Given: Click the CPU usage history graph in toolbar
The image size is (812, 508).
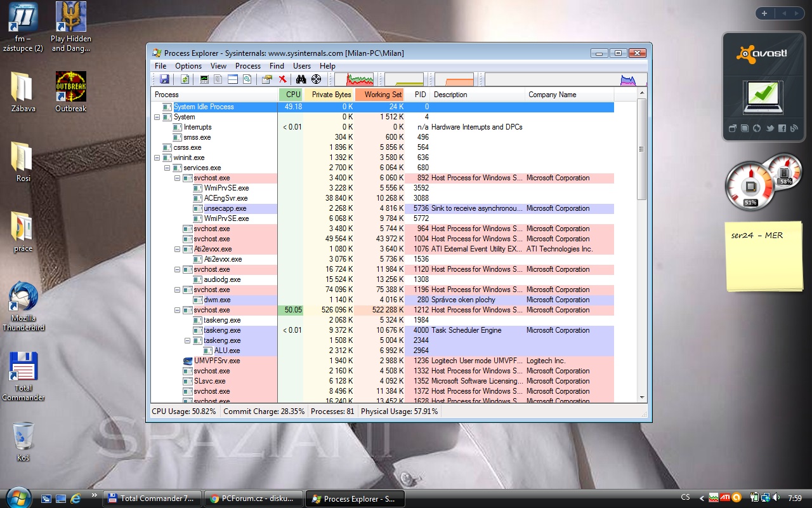Looking at the screenshot, I should pyautogui.click(x=354, y=79).
